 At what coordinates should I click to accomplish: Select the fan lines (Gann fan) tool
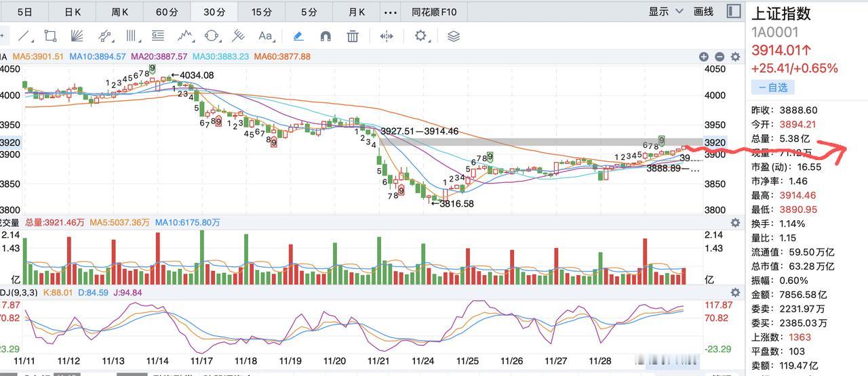point(77,36)
